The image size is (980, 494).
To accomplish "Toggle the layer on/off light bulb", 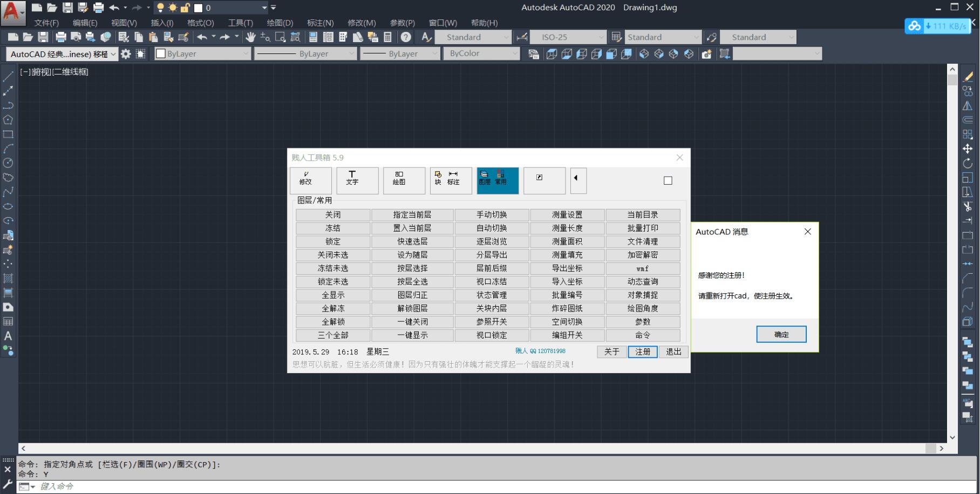I will coord(160,8).
